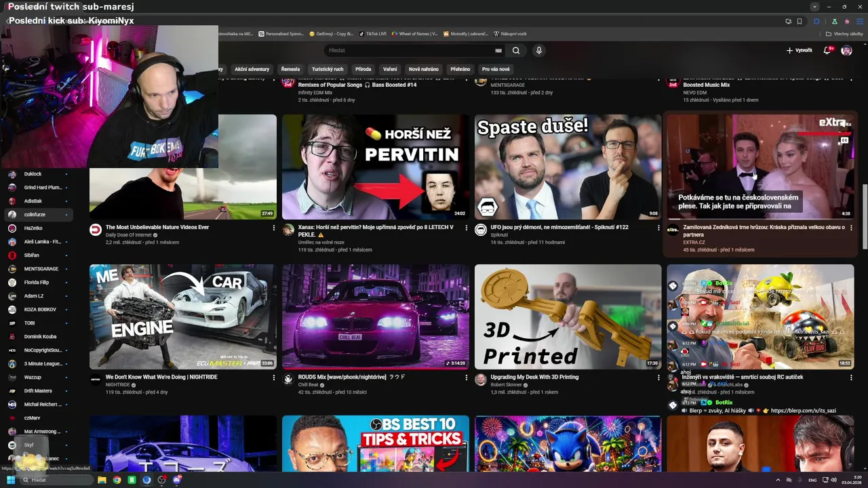Open the Wheel of Names bookmark
Screen dimensions: 868x488
tap(415, 33)
